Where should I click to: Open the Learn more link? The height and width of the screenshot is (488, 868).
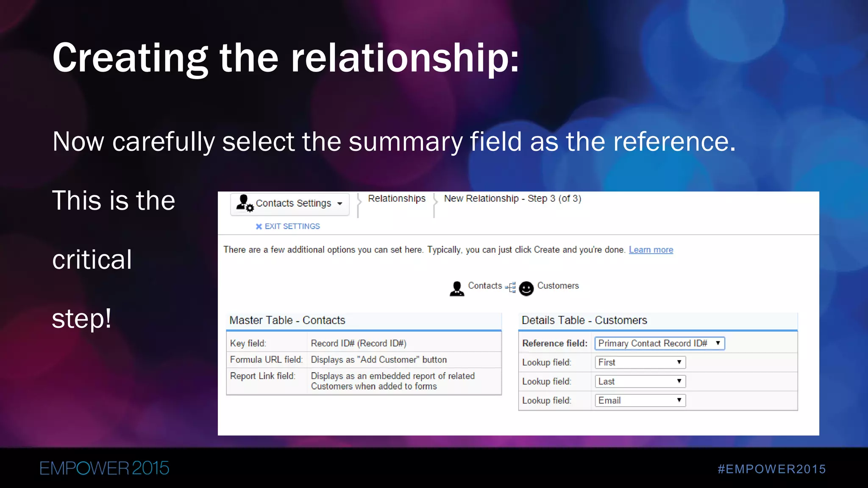[x=651, y=250]
